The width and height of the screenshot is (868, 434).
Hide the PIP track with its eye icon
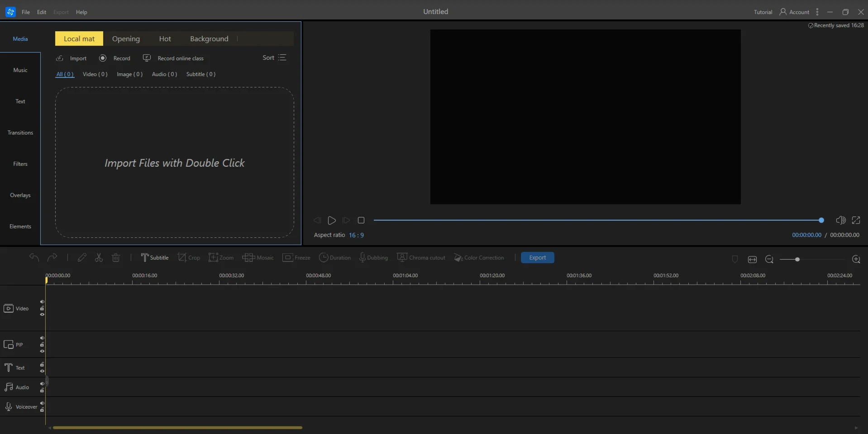click(x=42, y=351)
